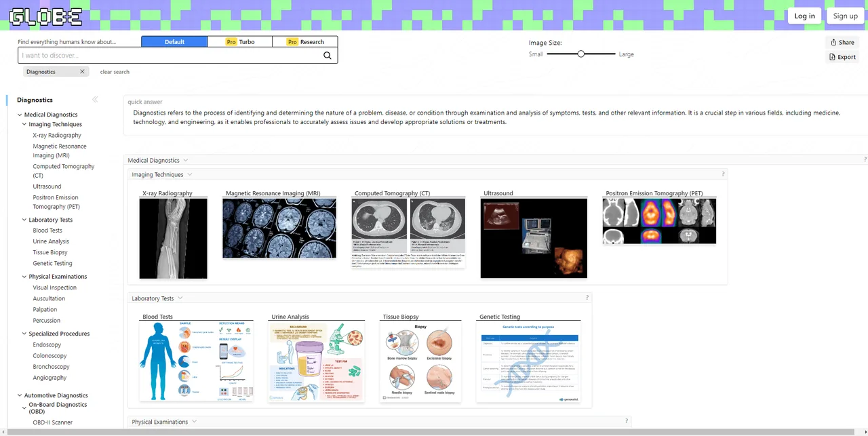Open Imaging Techniques section header dropdown
The width and height of the screenshot is (868, 436).
pos(190,174)
